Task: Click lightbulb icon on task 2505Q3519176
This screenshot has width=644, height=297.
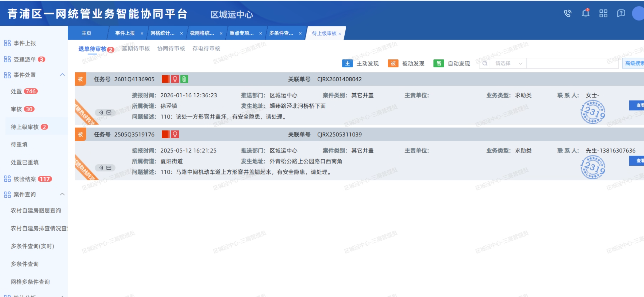Action: [x=175, y=134]
